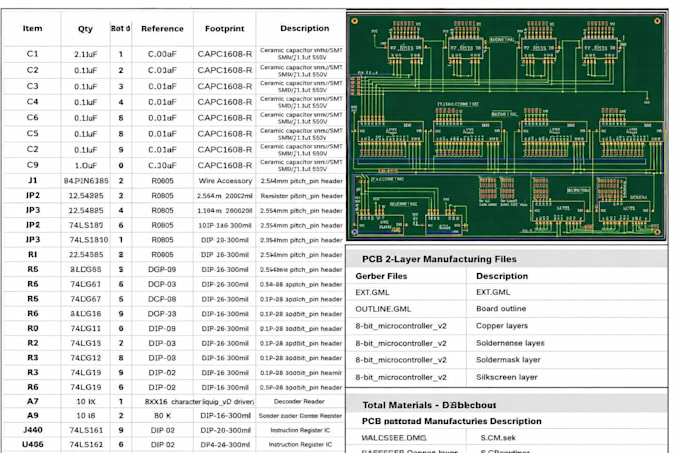
Task: Click the 'Soldermask layer' description
Action: pos(508,360)
